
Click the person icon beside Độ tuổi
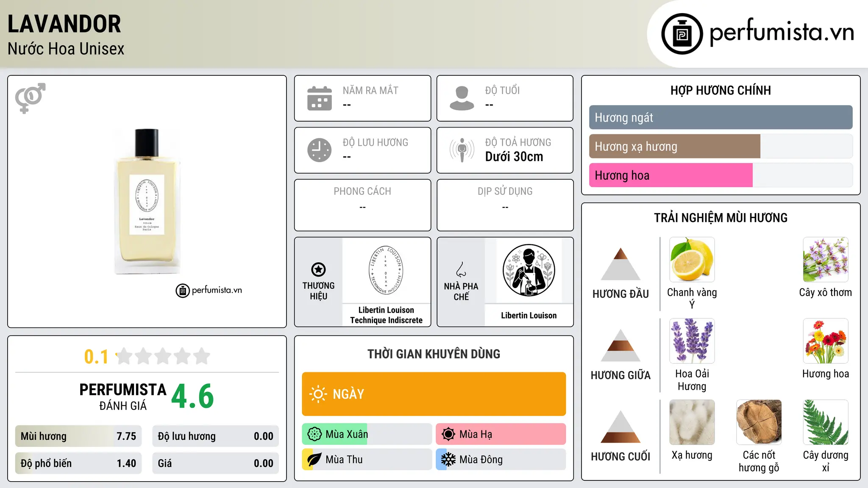click(462, 98)
